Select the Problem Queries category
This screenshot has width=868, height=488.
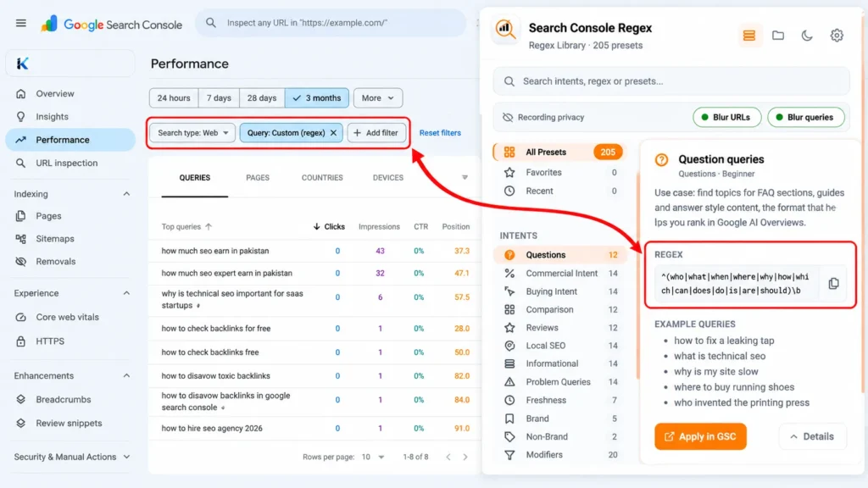click(559, 382)
